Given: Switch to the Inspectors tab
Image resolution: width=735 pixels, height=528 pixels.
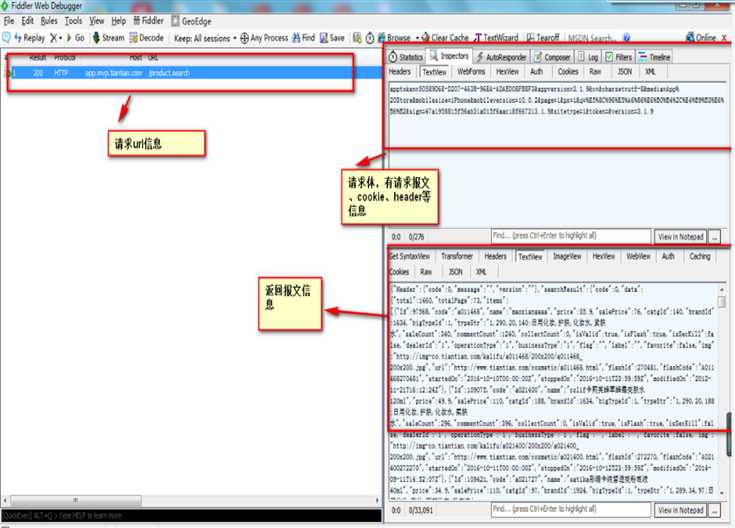Looking at the screenshot, I should coord(449,56).
